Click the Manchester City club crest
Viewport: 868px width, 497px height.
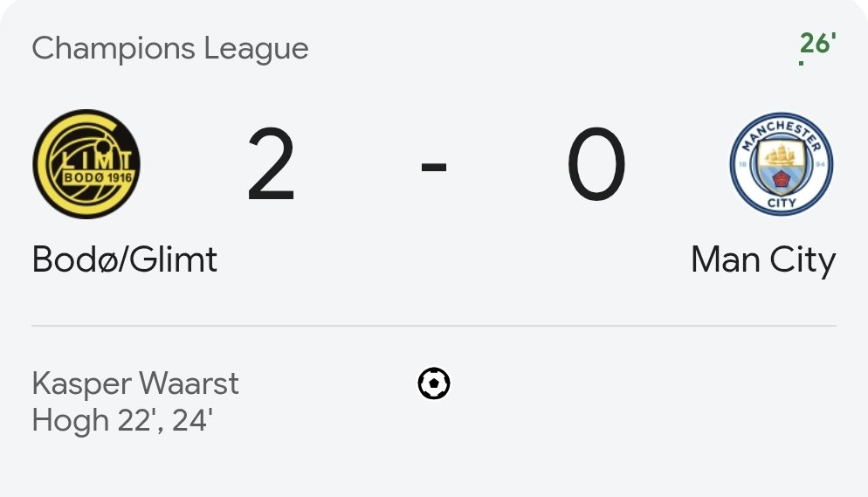pos(781,163)
